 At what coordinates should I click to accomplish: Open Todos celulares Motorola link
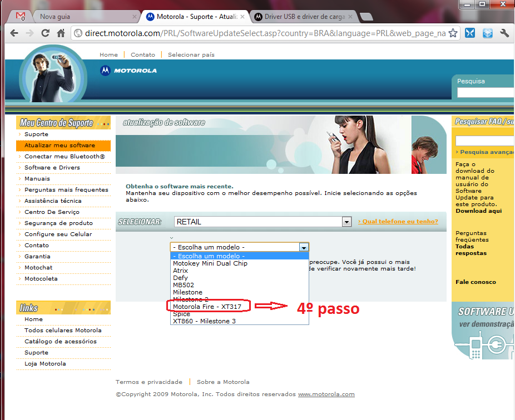[63, 331]
